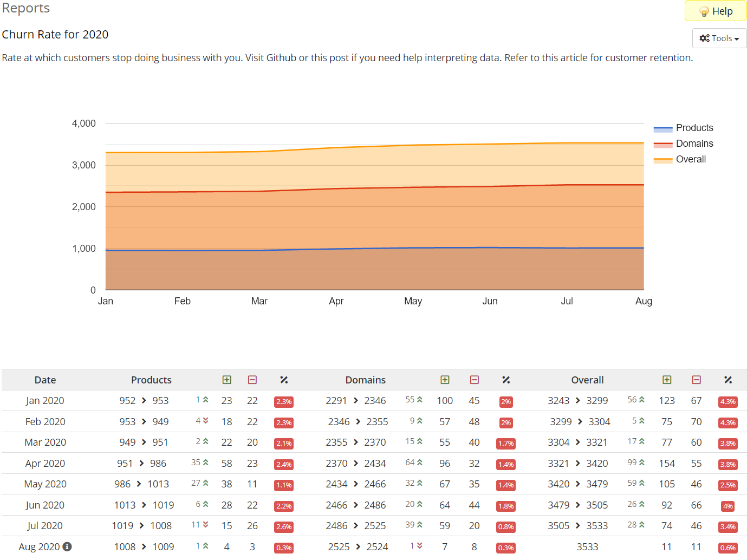Click the up arrow beside Jun Overall change 26
Image resolution: width=747 pixels, height=560 pixels.
[642, 504]
